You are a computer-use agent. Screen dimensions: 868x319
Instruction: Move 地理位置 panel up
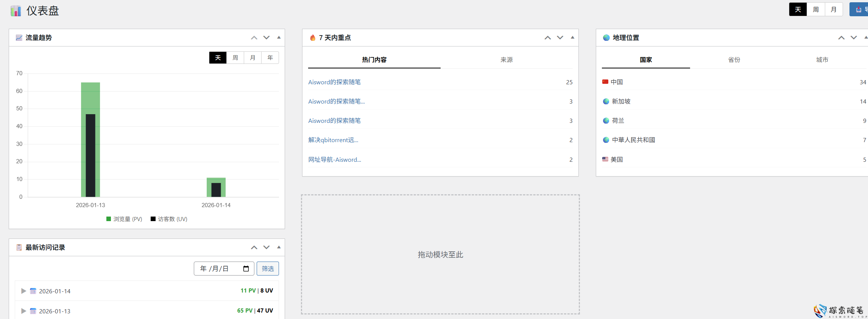(841, 37)
